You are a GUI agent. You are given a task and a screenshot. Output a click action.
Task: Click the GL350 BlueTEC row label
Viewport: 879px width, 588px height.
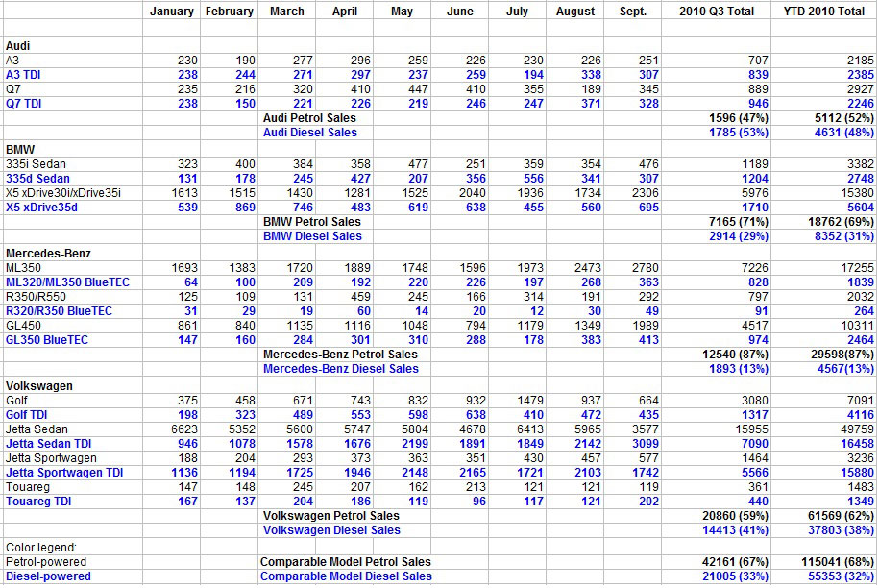(46, 340)
